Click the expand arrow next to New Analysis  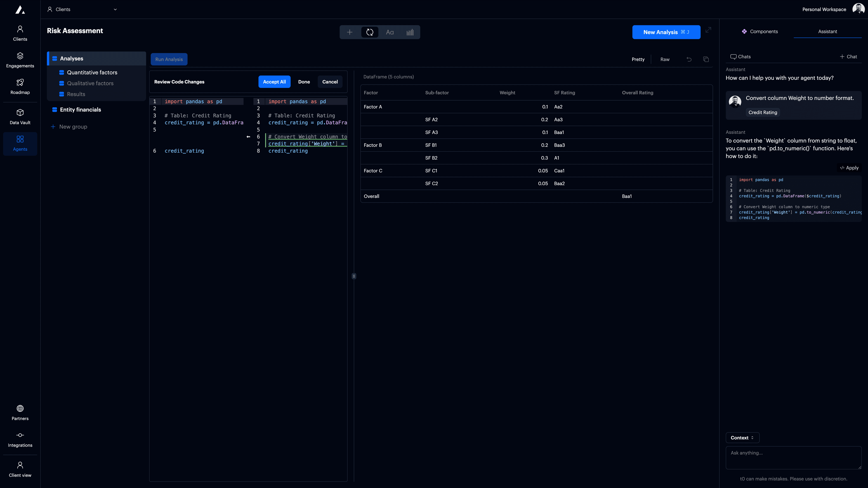click(x=708, y=30)
